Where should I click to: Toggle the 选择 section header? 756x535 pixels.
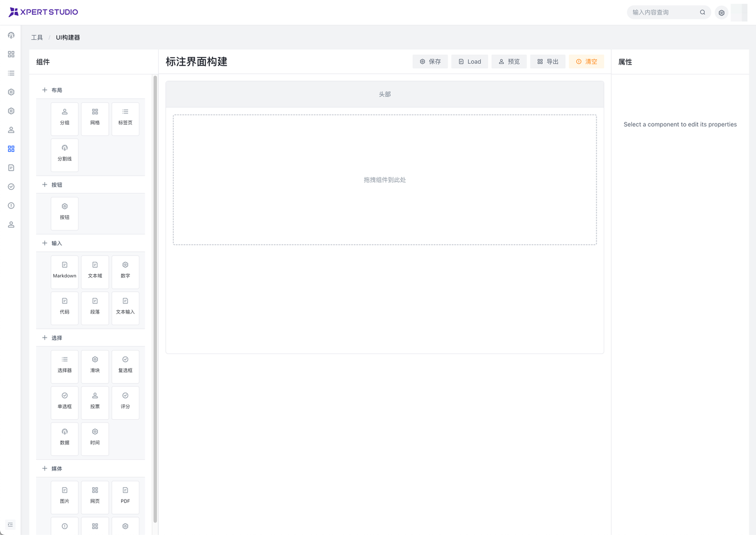tap(90, 338)
